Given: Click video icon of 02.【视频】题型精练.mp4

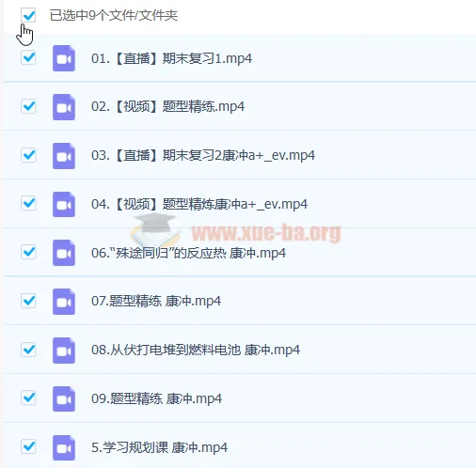Looking at the screenshot, I should click(x=64, y=107).
